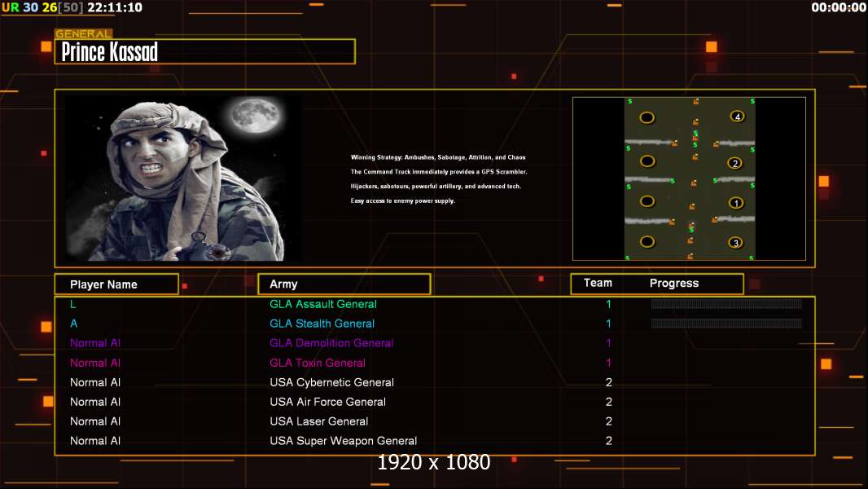868x489 pixels.
Task: Click USA Air Force General army entry
Action: [x=327, y=402]
